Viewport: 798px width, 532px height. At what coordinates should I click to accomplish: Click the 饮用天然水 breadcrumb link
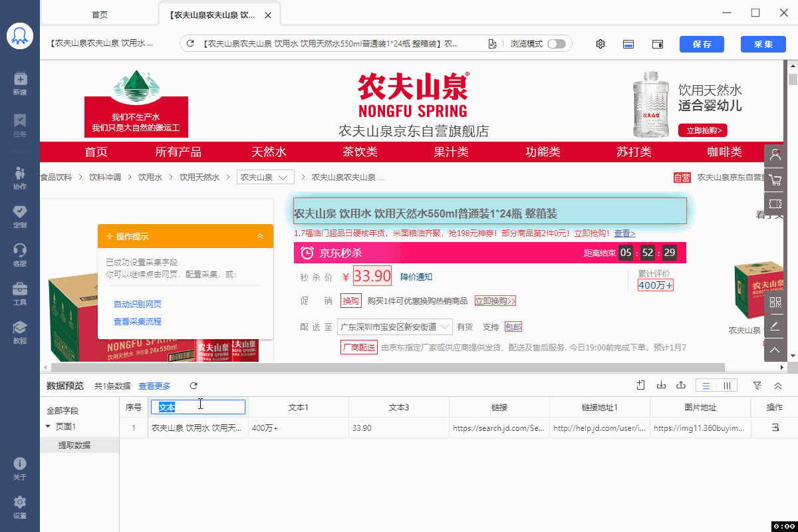(199, 178)
